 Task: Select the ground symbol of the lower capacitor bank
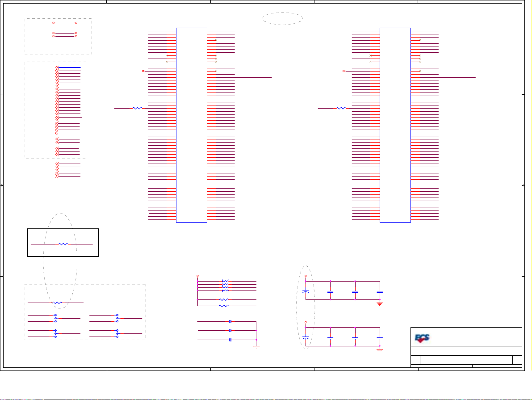click(380, 350)
